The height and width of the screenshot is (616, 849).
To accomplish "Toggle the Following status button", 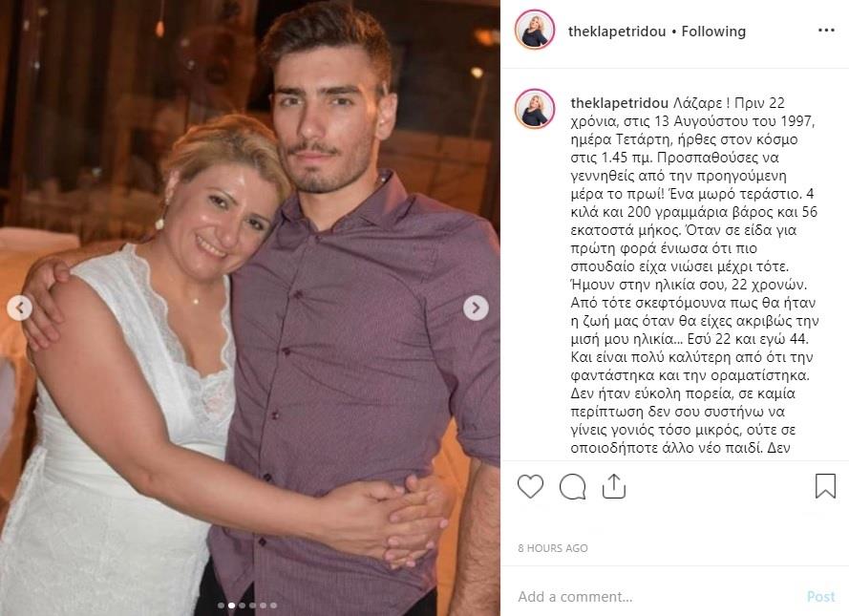I will click(x=713, y=32).
